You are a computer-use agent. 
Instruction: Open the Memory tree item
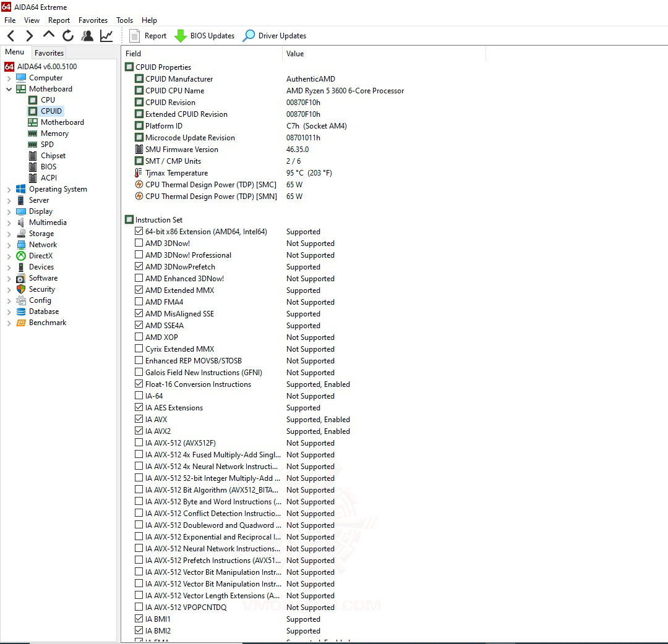point(54,133)
